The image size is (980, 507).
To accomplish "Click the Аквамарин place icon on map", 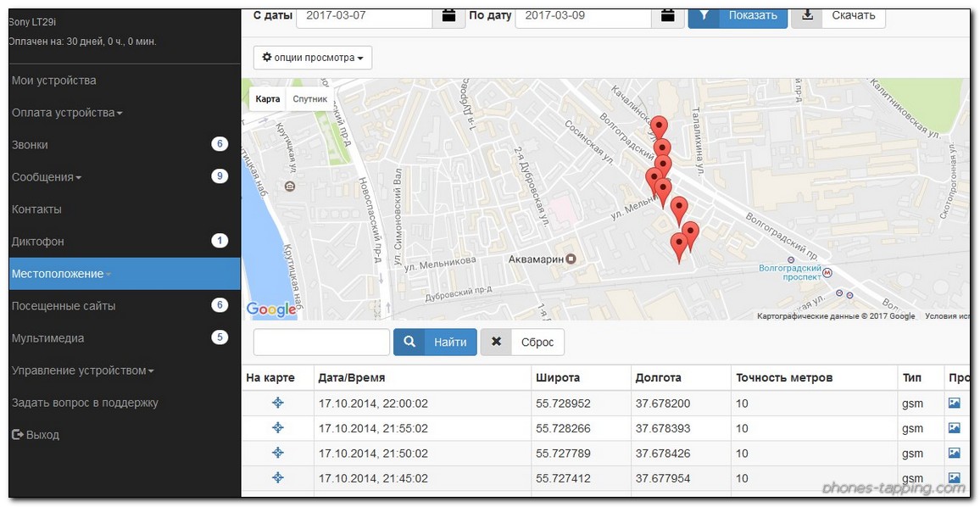I will tap(570, 259).
